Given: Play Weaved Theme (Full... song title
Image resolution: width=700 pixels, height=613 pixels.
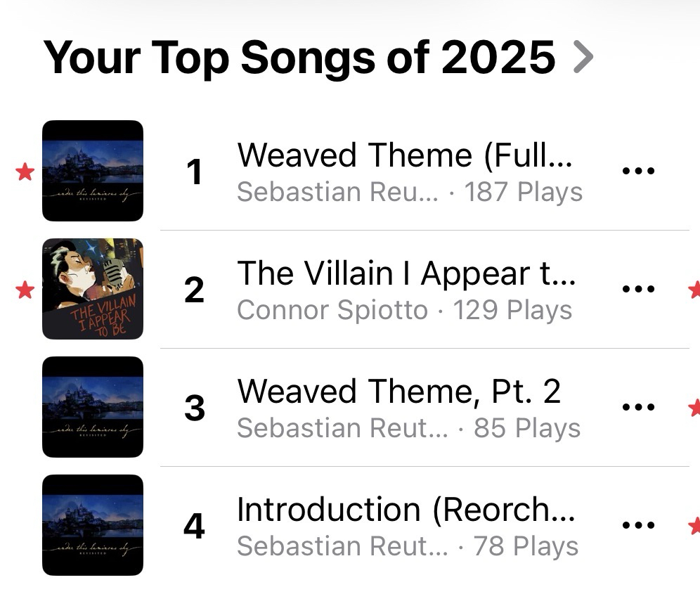Looking at the screenshot, I should pyautogui.click(x=405, y=155).
